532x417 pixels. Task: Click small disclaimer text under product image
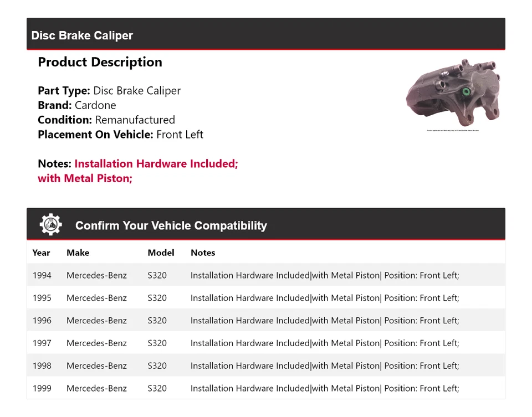click(453, 131)
